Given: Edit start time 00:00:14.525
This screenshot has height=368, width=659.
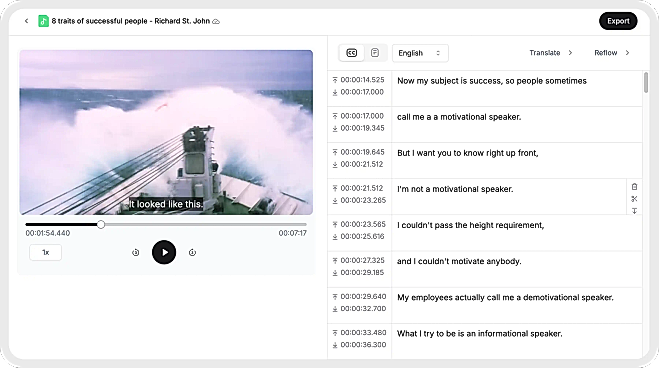Looking at the screenshot, I should [x=362, y=80].
